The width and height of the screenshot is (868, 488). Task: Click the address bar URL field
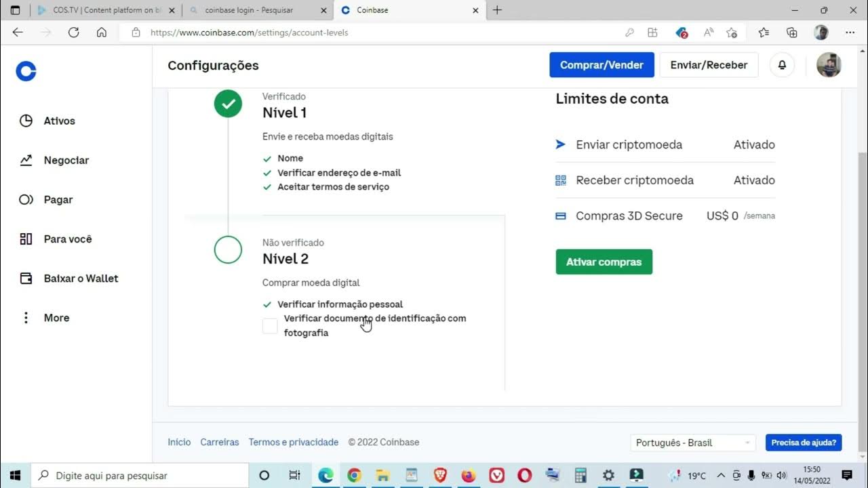380,32
